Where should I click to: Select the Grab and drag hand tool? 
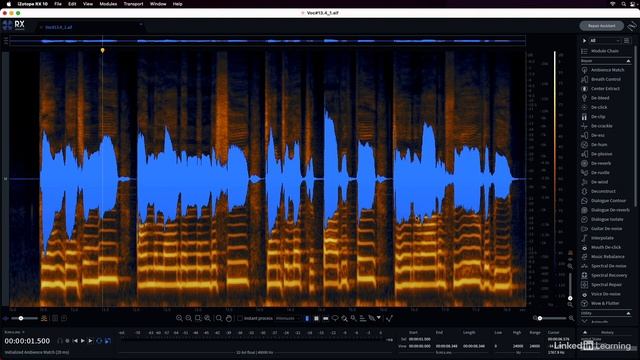pyautogui.click(x=229, y=318)
